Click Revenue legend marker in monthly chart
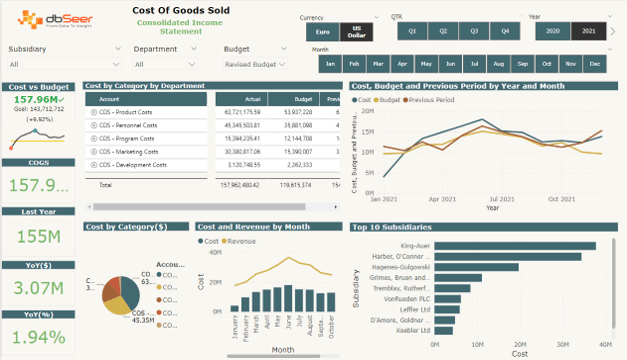 pyautogui.click(x=224, y=241)
